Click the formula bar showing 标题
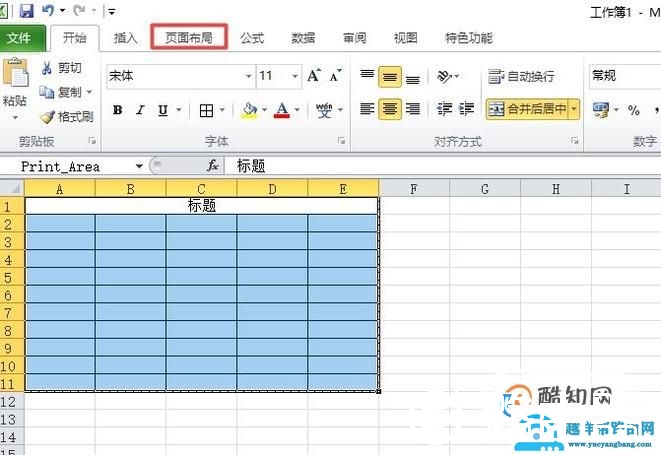 pos(443,166)
